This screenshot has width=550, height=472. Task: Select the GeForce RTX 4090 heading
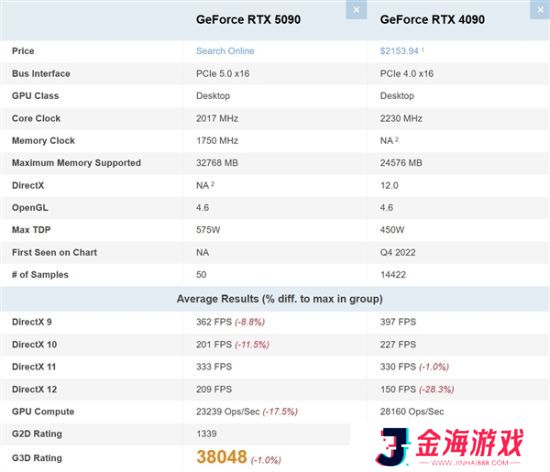click(432, 20)
